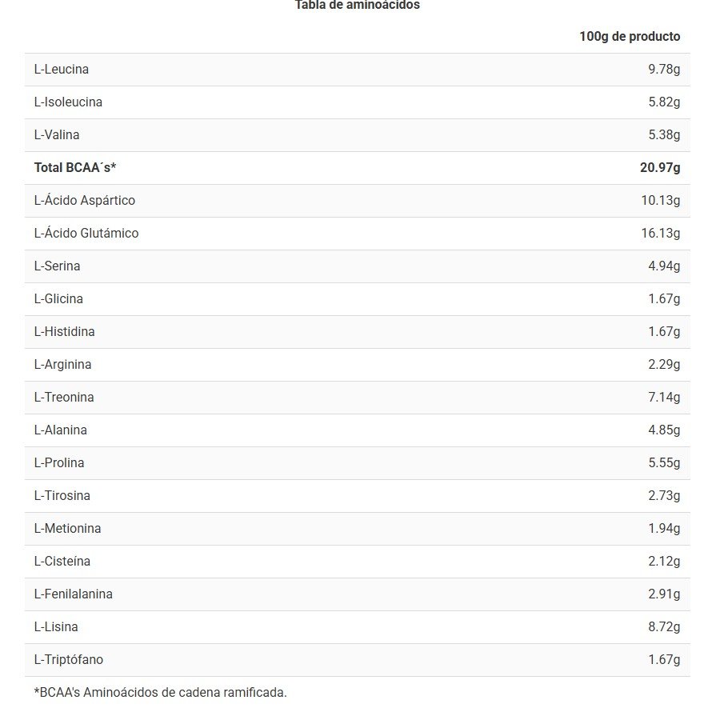Click the L-Prolina row label
This screenshot has height=708, width=728.
59,463
